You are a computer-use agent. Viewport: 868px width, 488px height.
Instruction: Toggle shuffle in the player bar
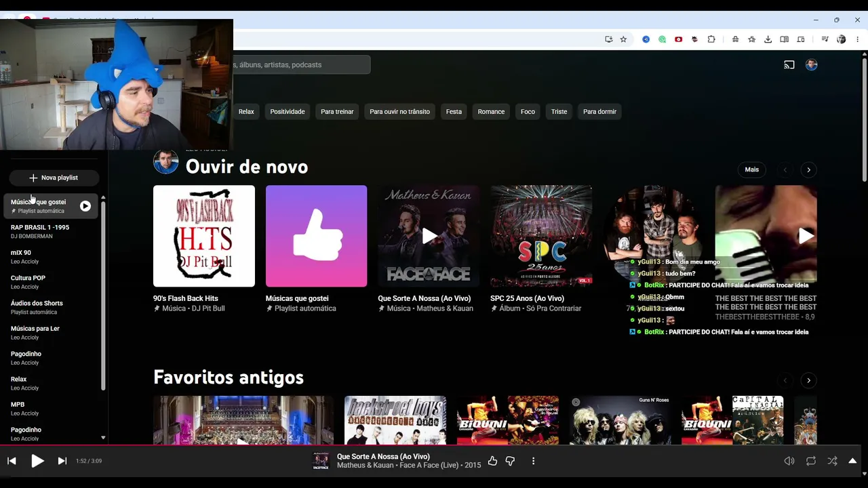(x=832, y=461)
